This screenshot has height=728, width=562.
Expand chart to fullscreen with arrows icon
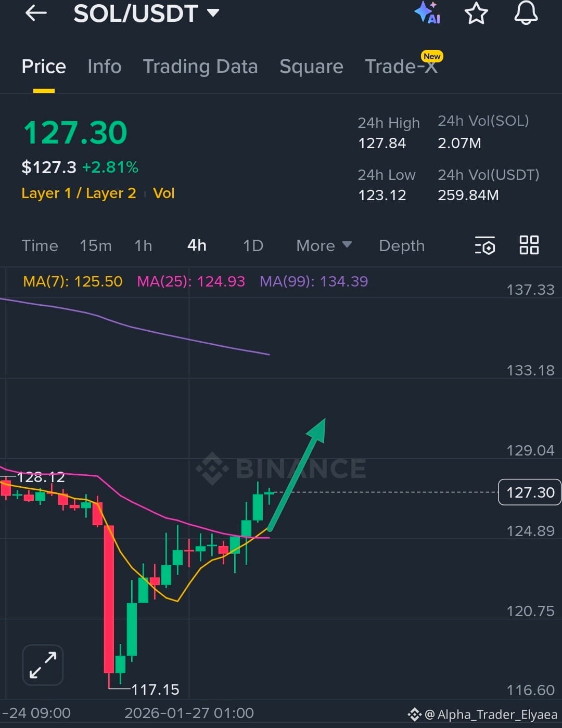pyautogui.click(x=43, y=664)
